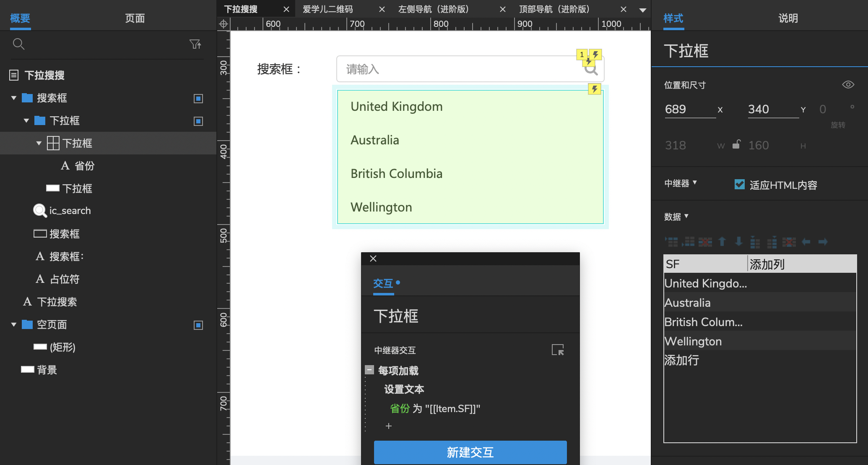Collapse the 空页面 folder in outline
868x465 pixels.
pos(14,325)
